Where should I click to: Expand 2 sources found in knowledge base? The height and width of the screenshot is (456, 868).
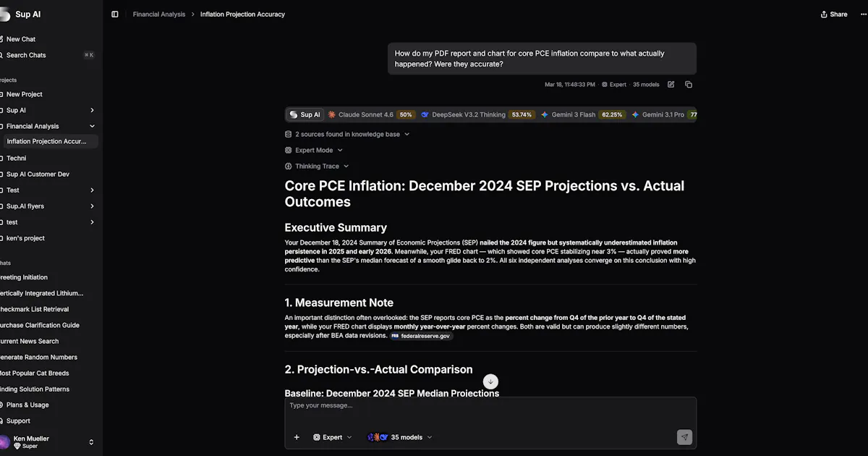[x=347, y=134]
